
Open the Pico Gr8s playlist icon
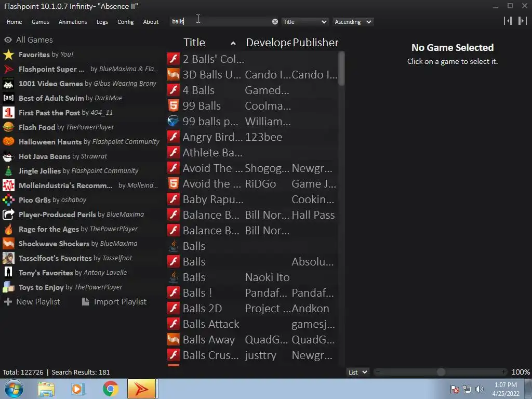8,200
